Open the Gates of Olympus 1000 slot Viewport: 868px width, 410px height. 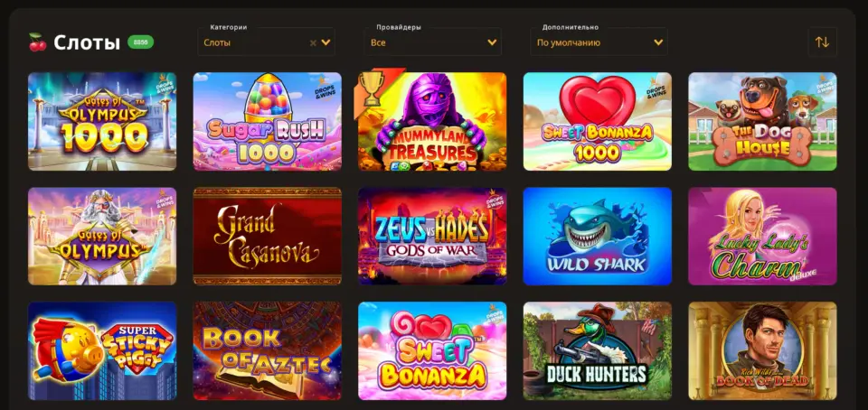[x=102, y=122]
